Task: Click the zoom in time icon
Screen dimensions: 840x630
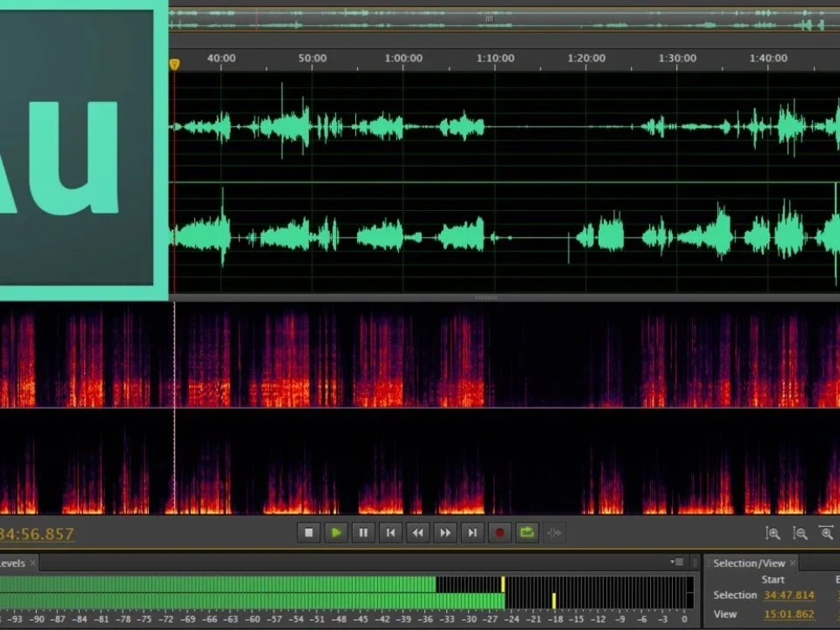Action: [x=826, y=533]
